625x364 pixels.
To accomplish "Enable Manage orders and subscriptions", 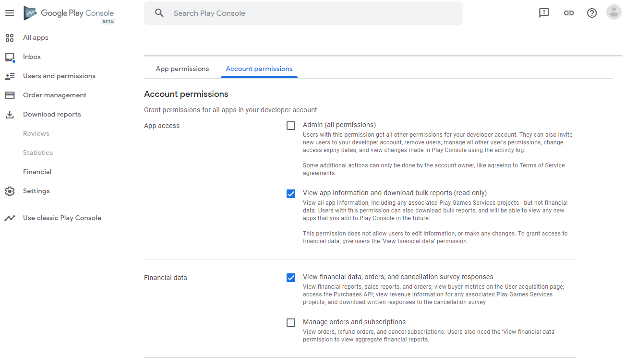I will 291,322.
